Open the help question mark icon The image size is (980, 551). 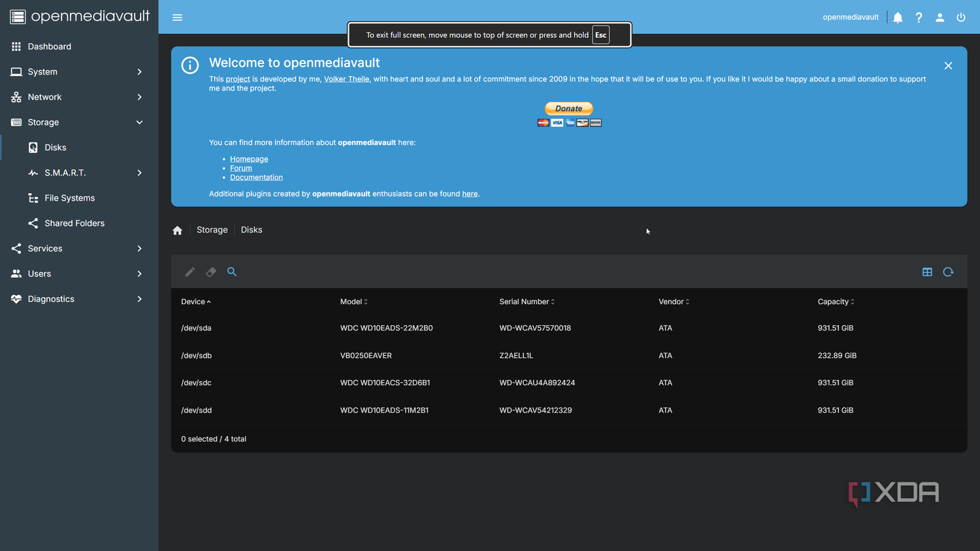click(x=919, y=18)
